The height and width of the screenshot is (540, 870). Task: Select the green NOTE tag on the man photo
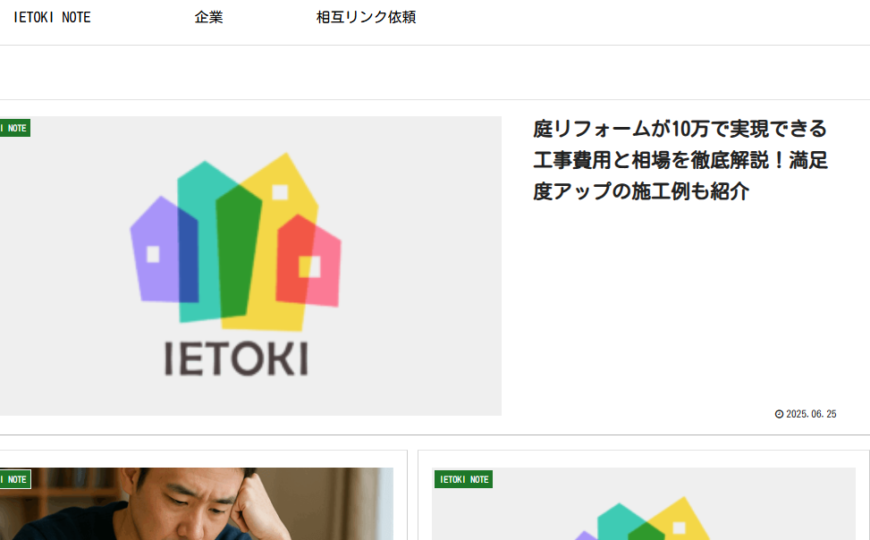(15, 479)
